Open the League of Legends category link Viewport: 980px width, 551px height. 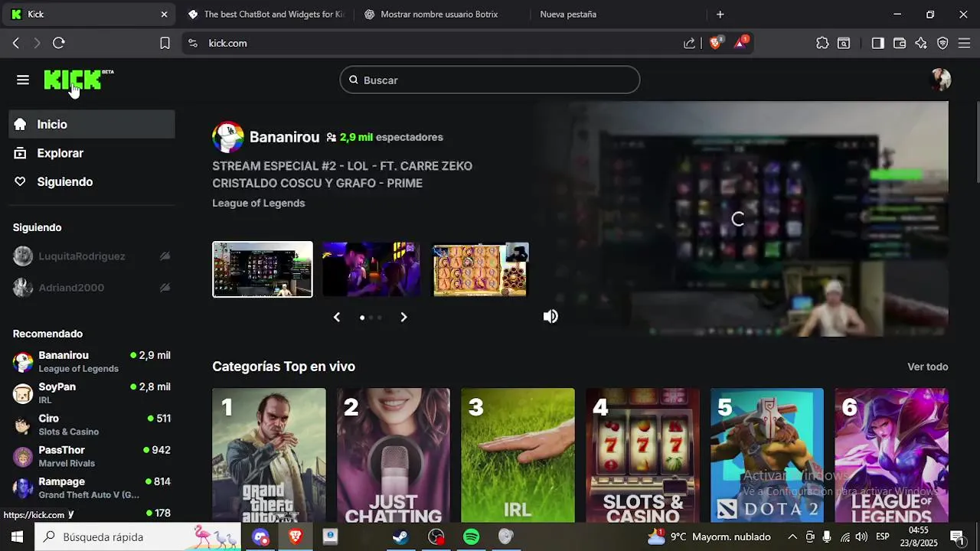coord(259,203)
